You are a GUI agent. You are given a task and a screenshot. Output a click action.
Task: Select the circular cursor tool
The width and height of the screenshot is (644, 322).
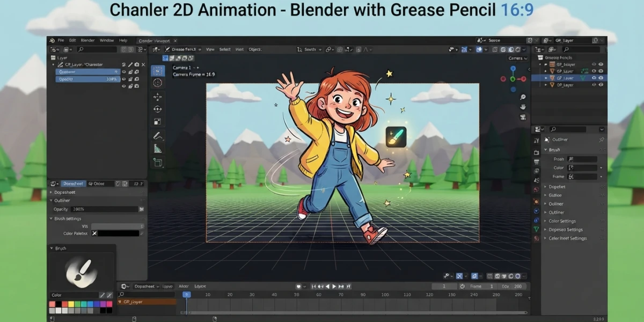click(157, 83)
